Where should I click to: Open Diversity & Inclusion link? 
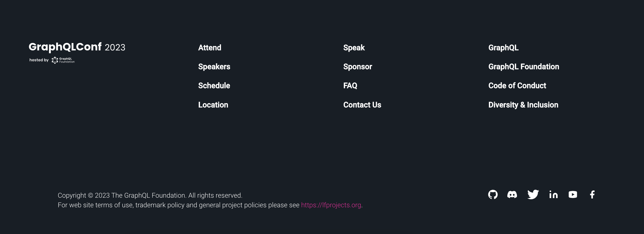[523, 105]
